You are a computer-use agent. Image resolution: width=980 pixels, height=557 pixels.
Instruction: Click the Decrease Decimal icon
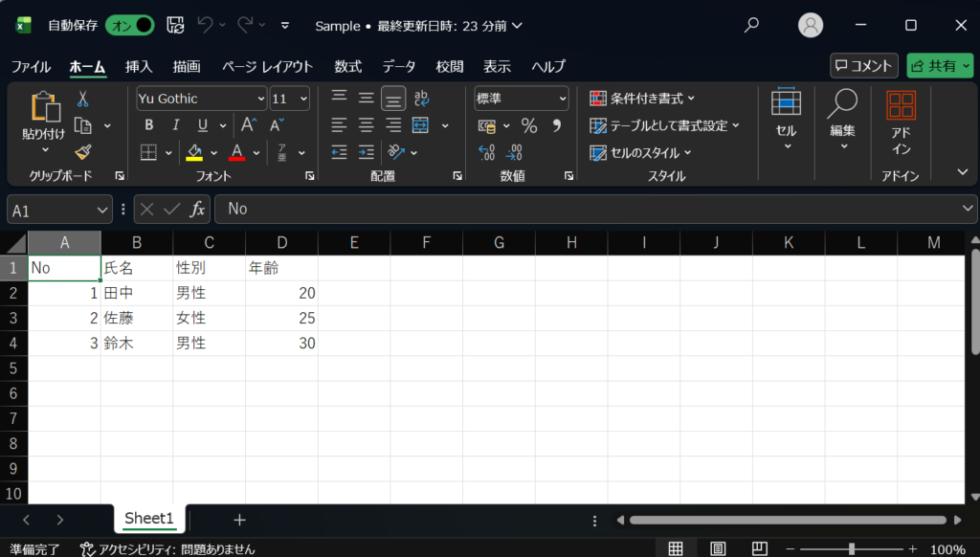click(514, 152)
